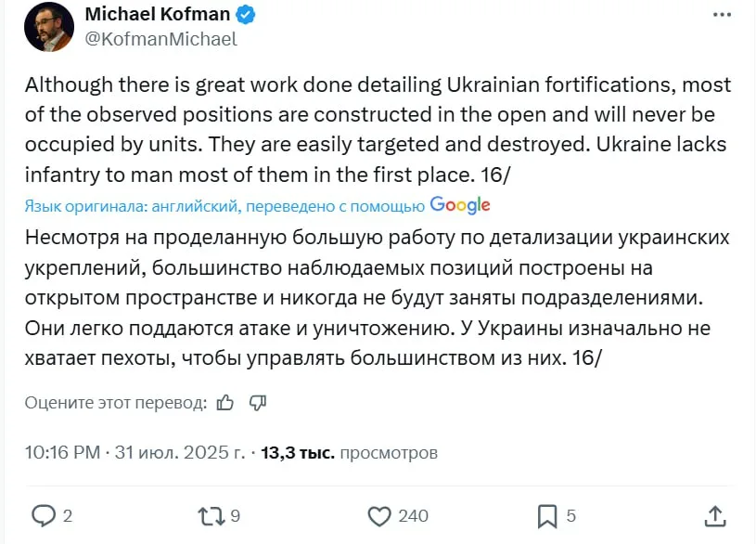Like the tweet with heart icon

pos(378,515)
